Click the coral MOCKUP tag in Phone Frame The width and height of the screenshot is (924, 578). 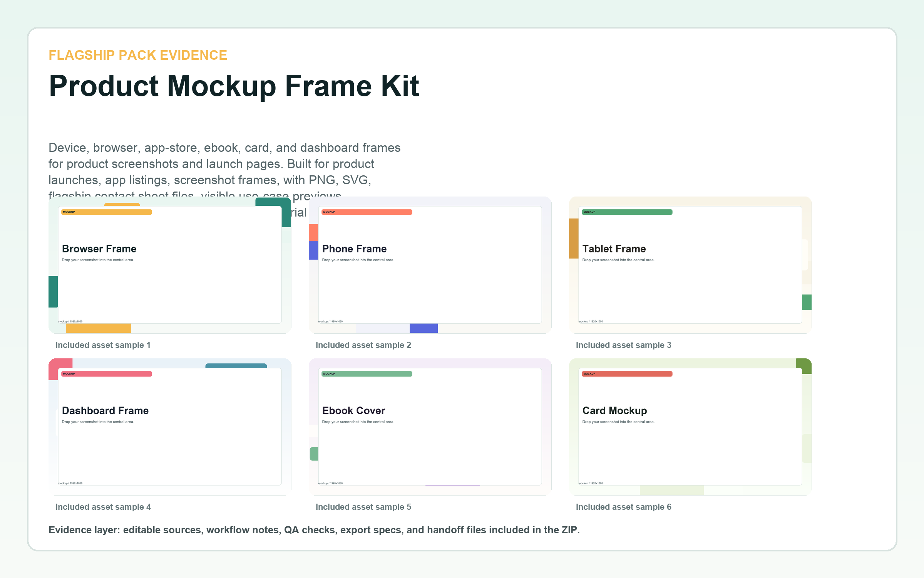pyautogui.click(x=367, y=212)
